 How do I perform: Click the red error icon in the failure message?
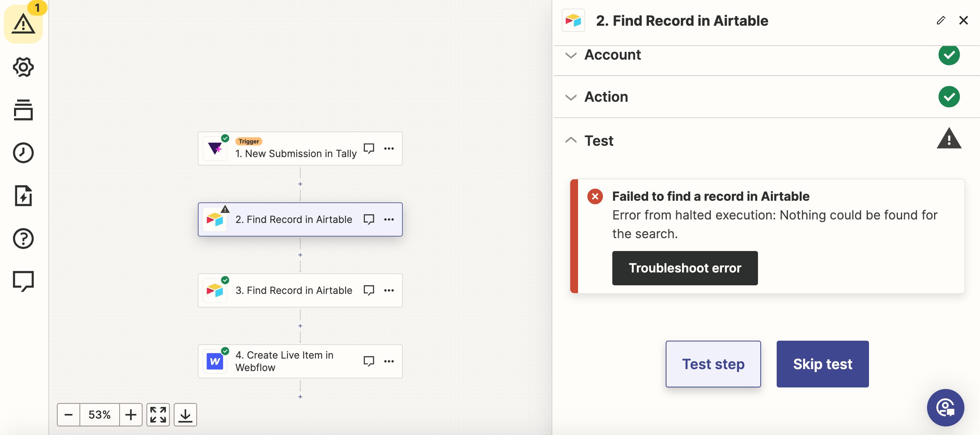595,196
